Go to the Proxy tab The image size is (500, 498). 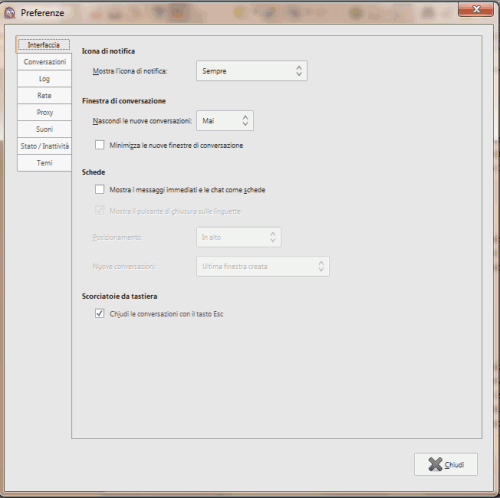pyautogui.click(x=44, y=112)
